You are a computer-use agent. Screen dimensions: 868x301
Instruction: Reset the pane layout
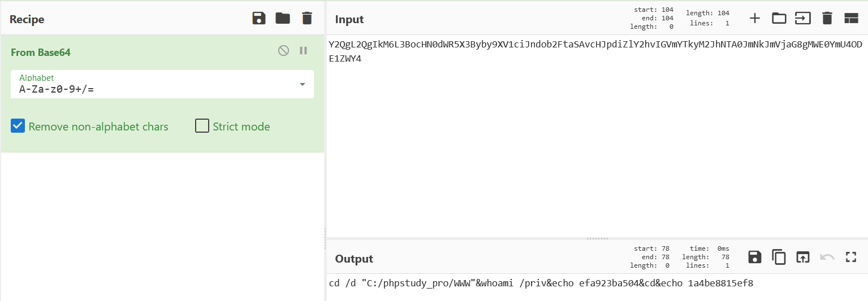point(851,18)
